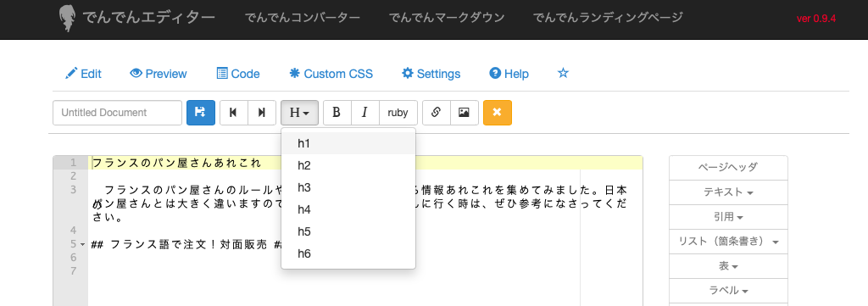This screenshot has width=868, height=306.
Task: Insert ruby annotation via ruby button
Action: [398, 113]
